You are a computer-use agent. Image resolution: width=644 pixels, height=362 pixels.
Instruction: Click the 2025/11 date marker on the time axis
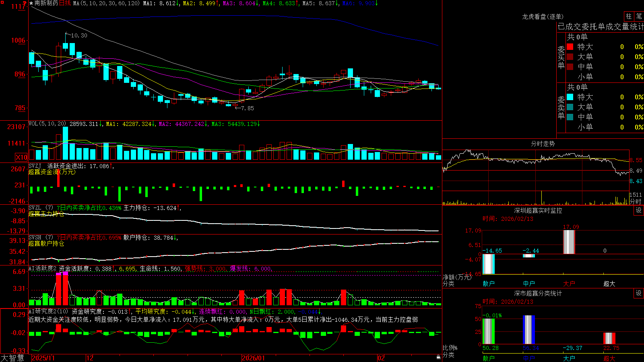[43, 358]
